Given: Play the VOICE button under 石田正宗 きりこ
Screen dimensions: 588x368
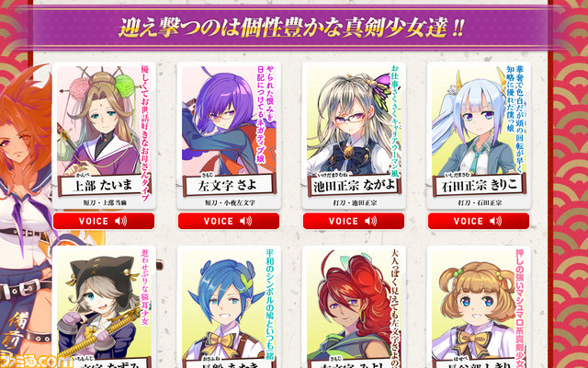Looking at the screenshot, I should click(479, 221).
